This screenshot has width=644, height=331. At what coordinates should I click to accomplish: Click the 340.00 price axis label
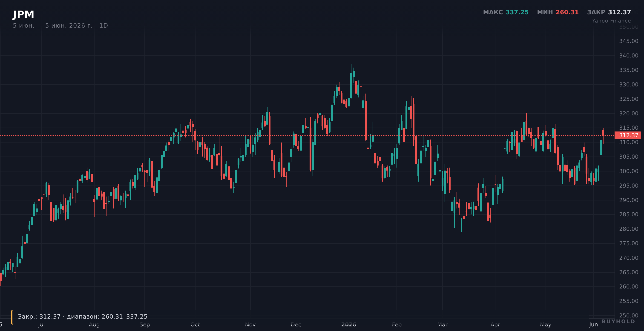tap(629, 55)
